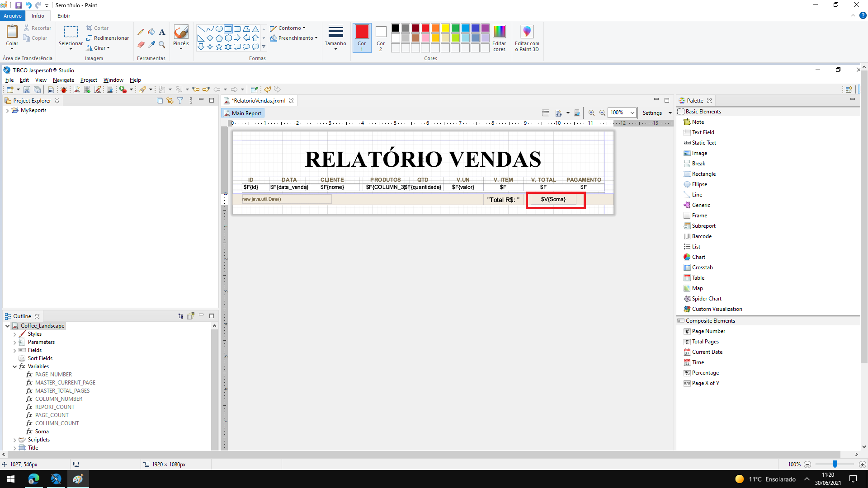Open the Pincéis brushes dropdown

click(x=181, y=48)
